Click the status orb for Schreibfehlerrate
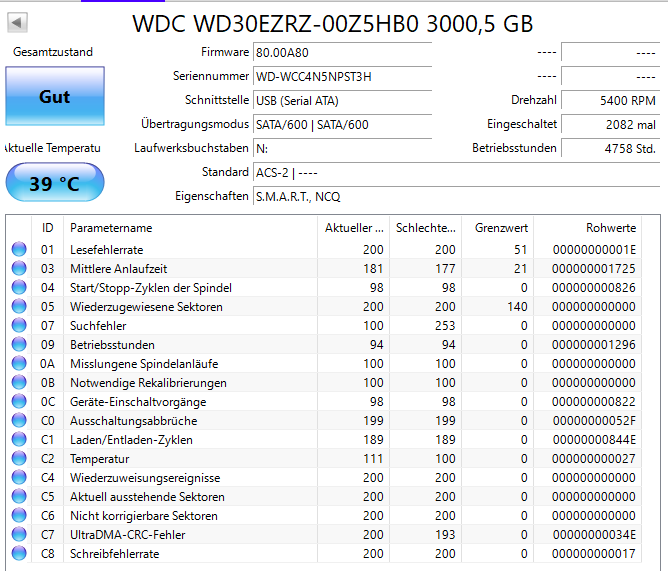The width and height of the screenshot is (668, 571). (x=19, y=553)
